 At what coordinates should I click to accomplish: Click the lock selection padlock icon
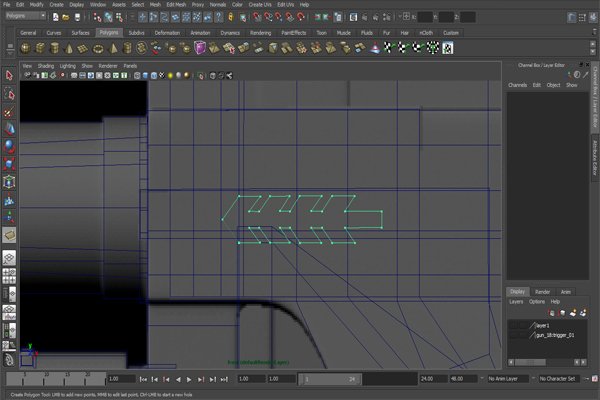click(231, 17)
